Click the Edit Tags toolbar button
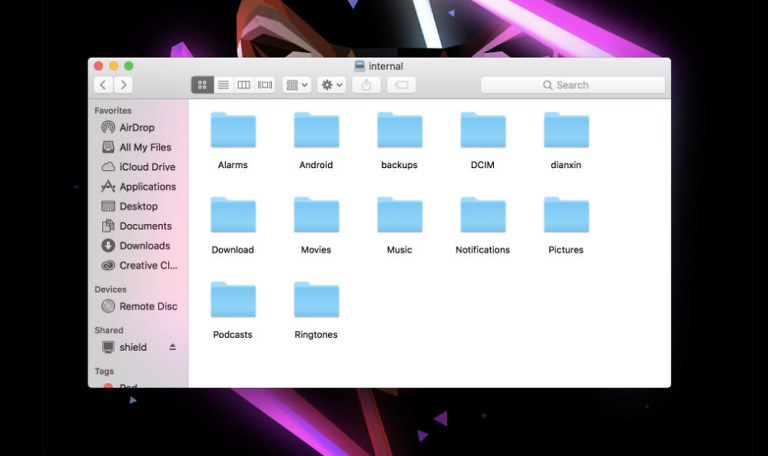 point(401,85)
